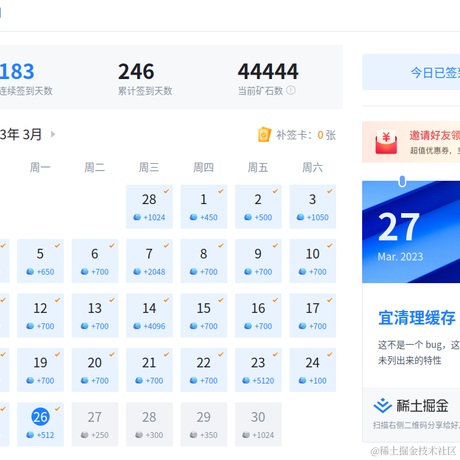460x460 pixels.
Task: Click the 周二 weekday header
Action: point(95,167)
